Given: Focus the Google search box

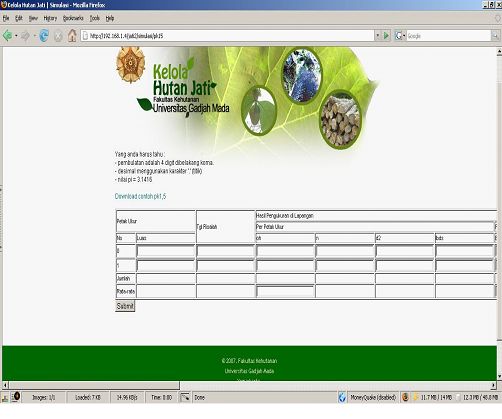Looking at the screenshot, I should (448, 36).
